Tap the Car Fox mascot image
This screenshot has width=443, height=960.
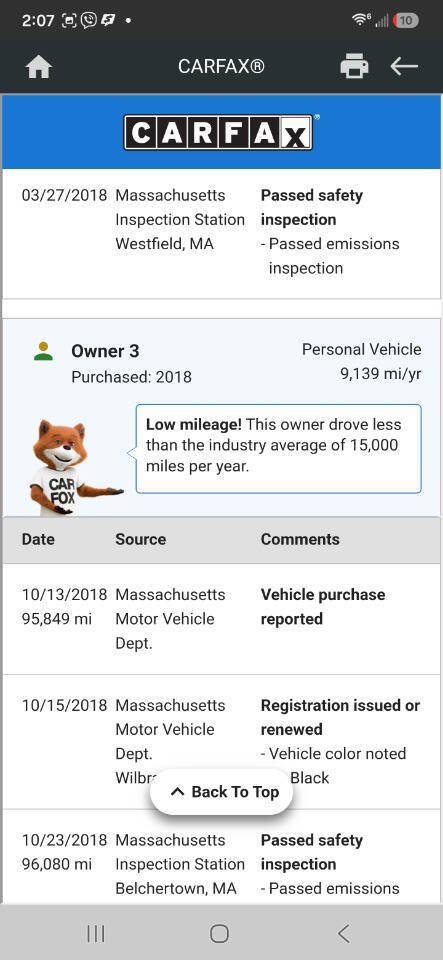click(73, 467)
